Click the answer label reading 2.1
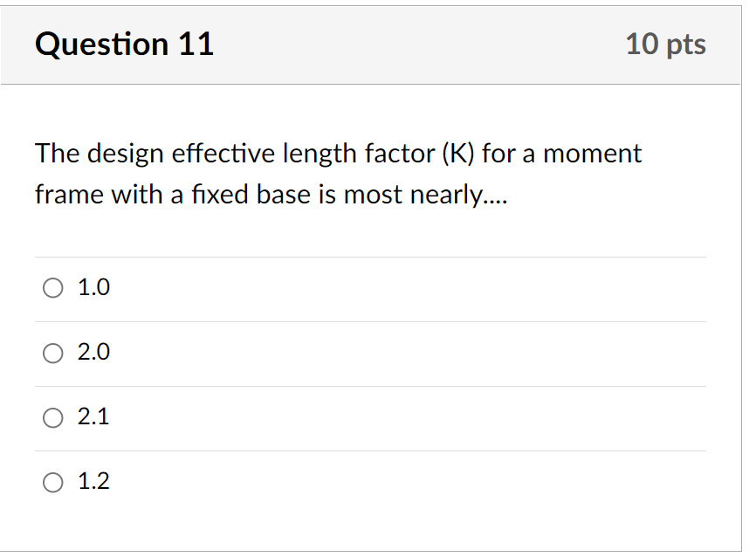Screen dimensions: 756x557 [x=93, y=417]
